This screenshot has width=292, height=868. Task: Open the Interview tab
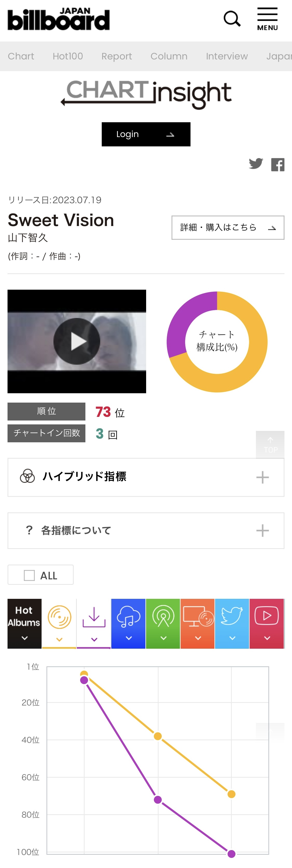pos(227,56)
